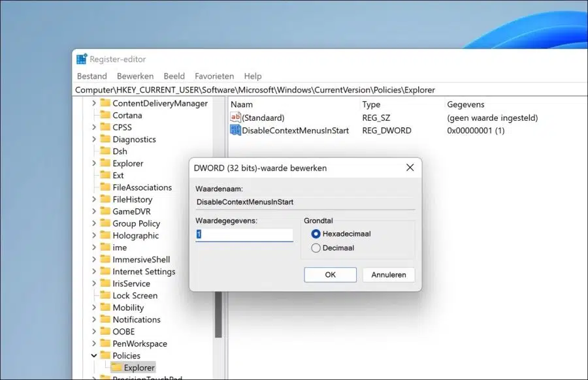Expand the Group Policy key
Viewport: 588px width, 380px height.
[93, 223]
